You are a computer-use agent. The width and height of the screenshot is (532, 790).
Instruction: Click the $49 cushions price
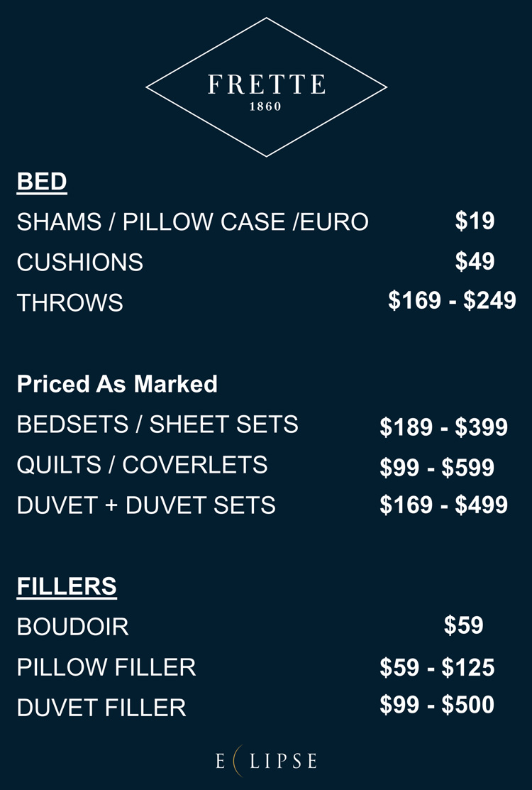[x=475, y=261]
